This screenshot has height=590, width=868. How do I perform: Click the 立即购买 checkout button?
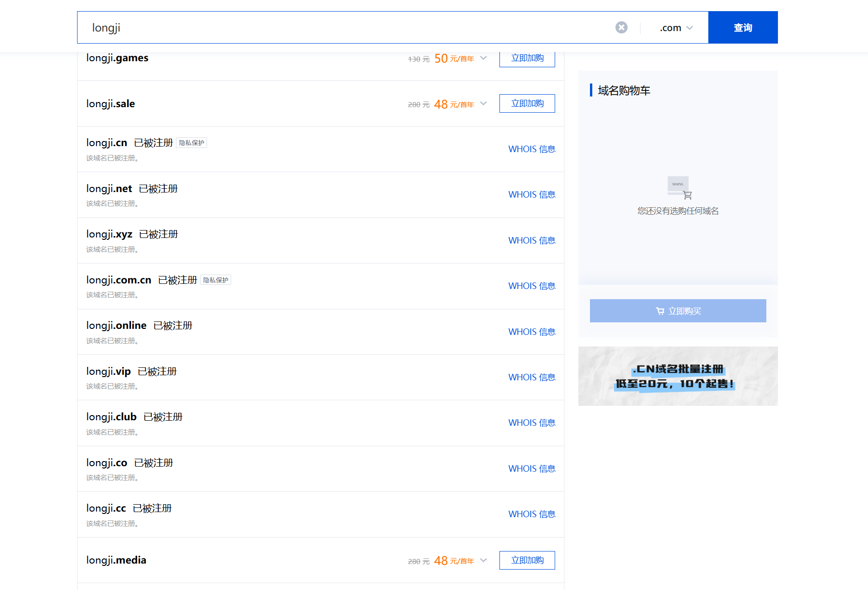pos(678,311)
